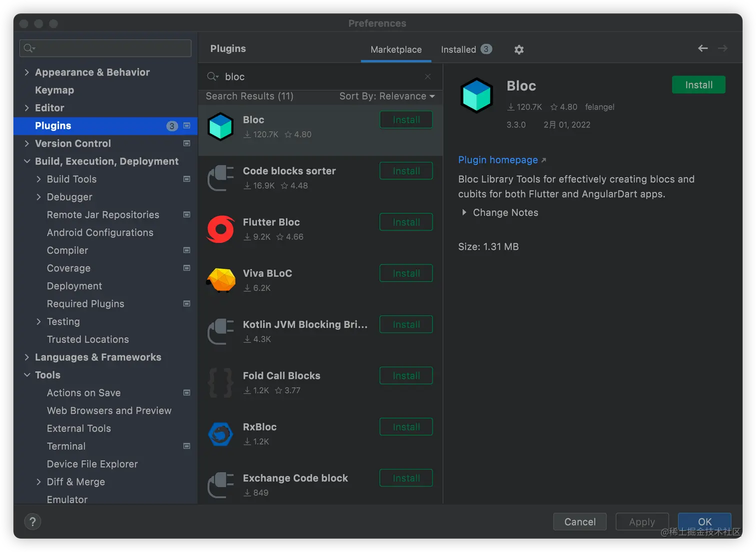
Task: Open Deployment settings page
Action: [74, 286]
